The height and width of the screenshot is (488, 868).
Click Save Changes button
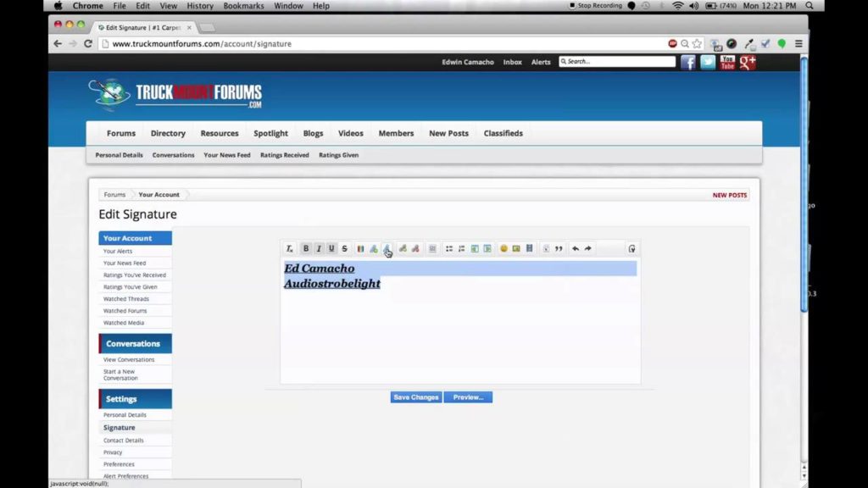click(x=415, y=397)
